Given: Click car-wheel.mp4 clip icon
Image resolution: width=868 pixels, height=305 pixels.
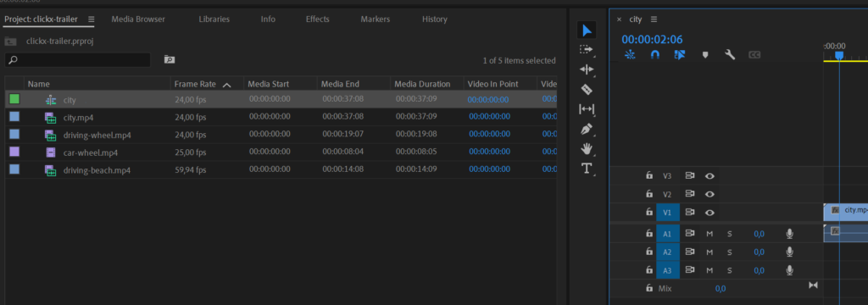Looking at the screenshot, I should click(x=50, y=152).
